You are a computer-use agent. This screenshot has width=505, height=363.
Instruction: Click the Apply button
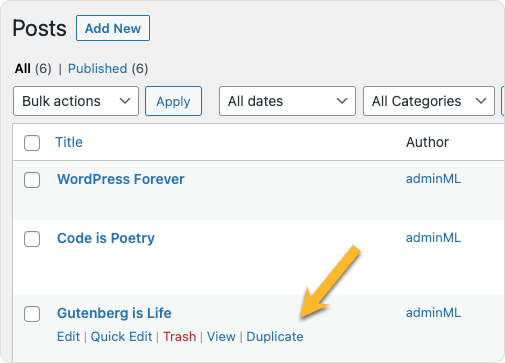click(x=173, y=101)
